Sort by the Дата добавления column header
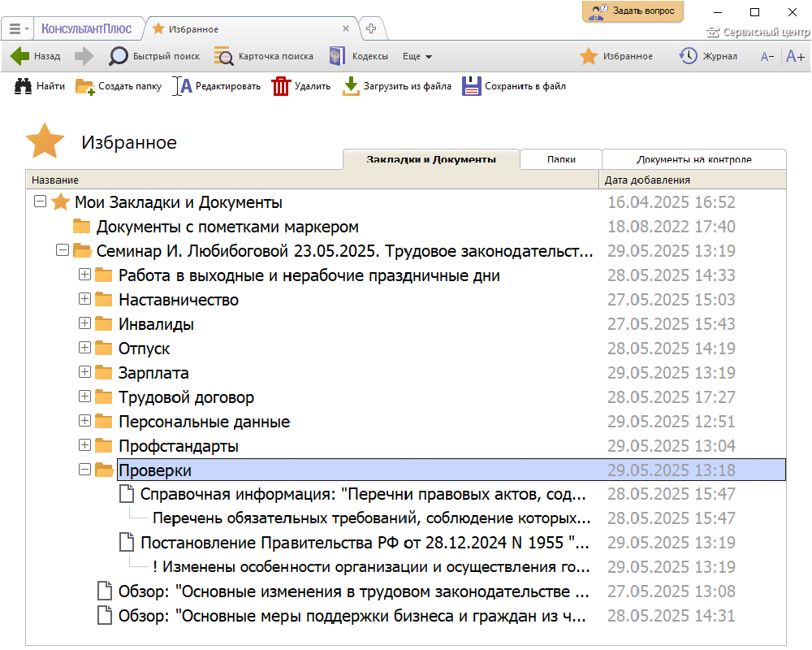The image size is (812, 650). tap(693, 180)
